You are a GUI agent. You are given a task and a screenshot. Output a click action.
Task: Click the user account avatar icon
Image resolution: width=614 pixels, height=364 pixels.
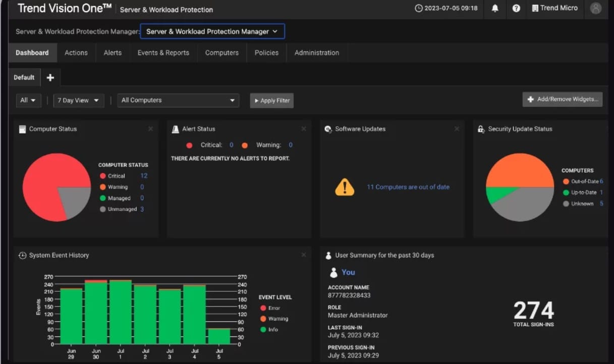pyautogui.click(x=596, y=9)
